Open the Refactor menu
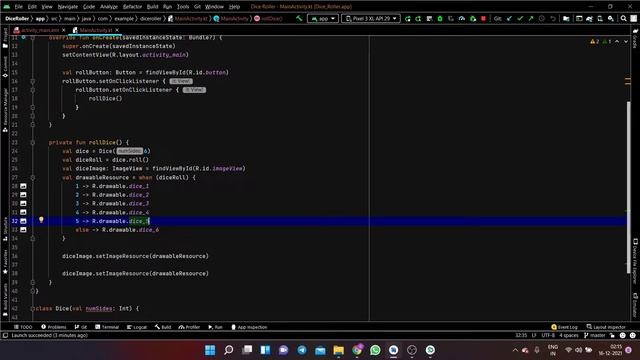Screen dimensions: 640x360 pos(132,7)
